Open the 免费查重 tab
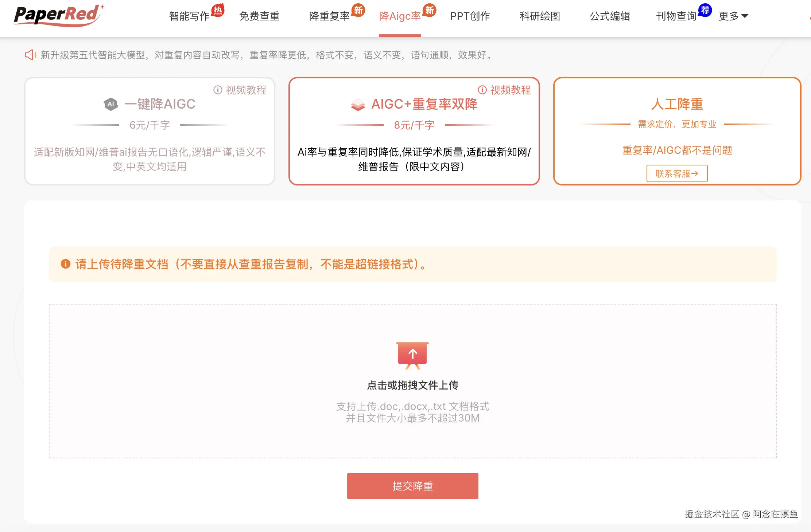Image resolution: width=811 pixels, height=532 pixels. click(x=259, y=16)
